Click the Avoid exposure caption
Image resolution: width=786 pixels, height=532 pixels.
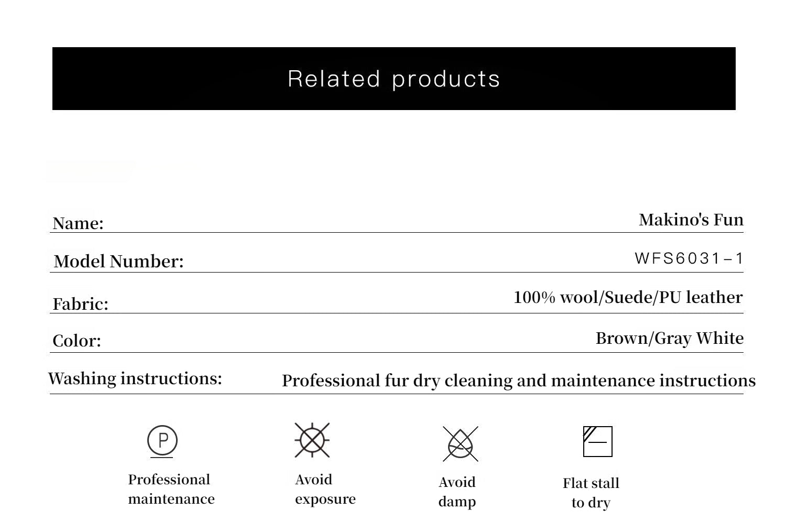click(325, 489)
